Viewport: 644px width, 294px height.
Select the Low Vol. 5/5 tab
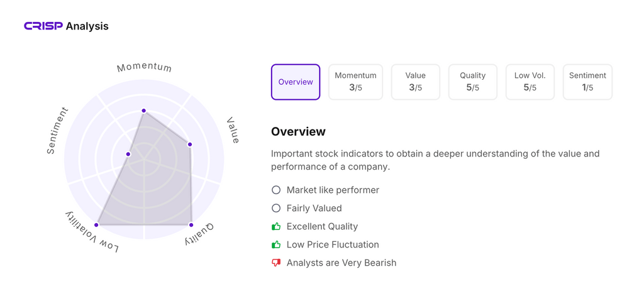[530, 82]
